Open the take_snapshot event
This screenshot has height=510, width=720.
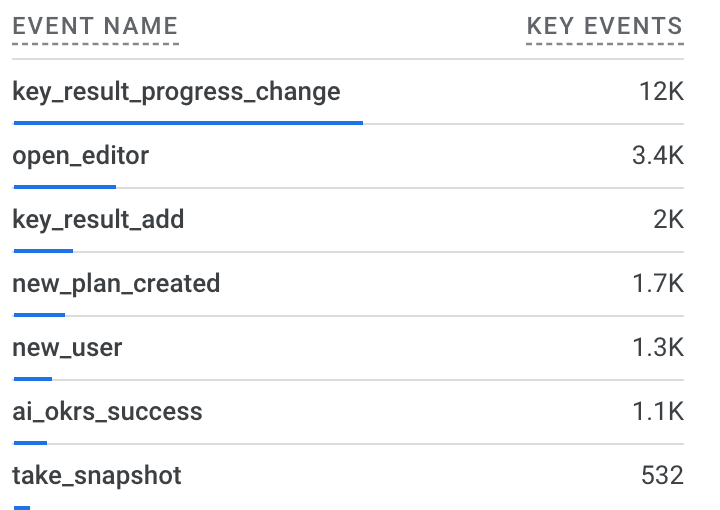97,476
